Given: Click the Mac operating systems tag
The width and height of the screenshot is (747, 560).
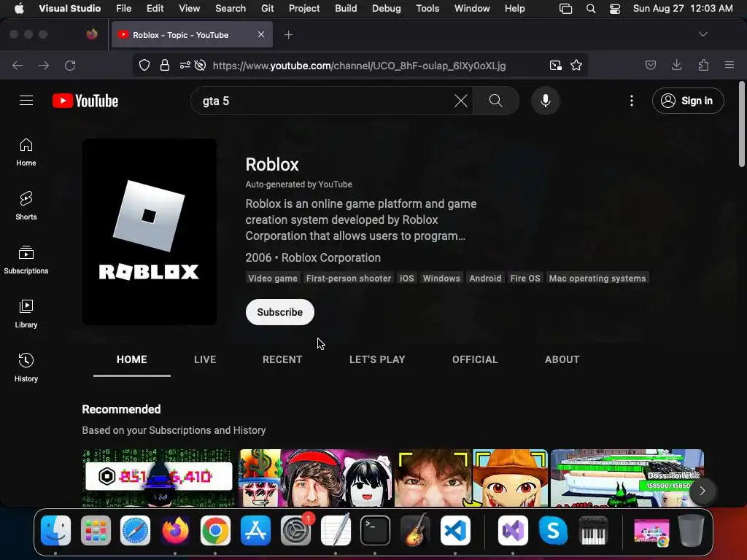Looking at the screenshot, I should pos(597,278).
